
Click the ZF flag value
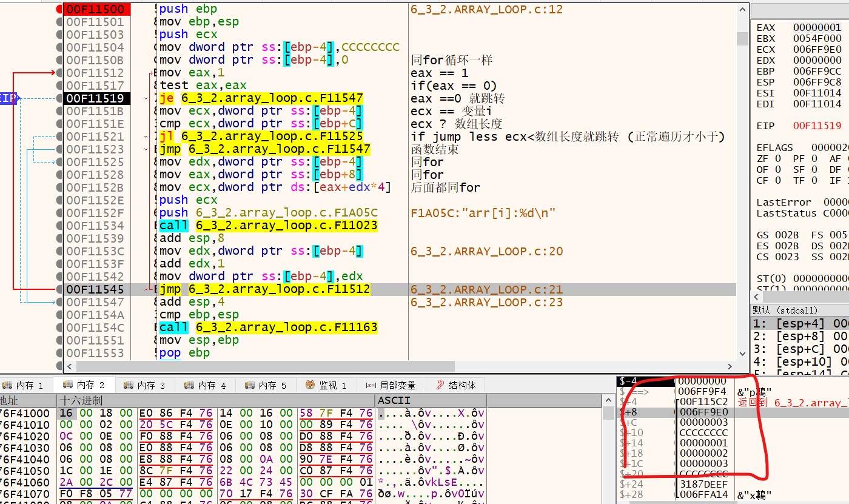coord(778,158)
